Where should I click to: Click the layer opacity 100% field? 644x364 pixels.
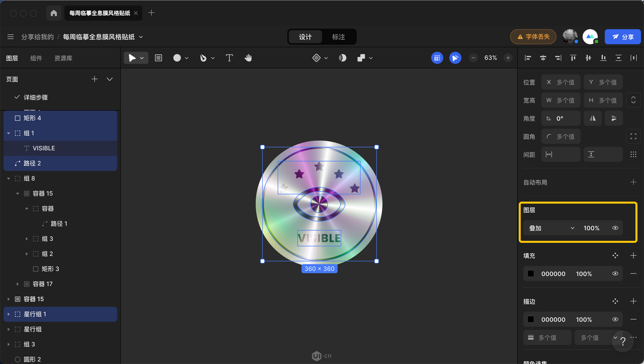(x=592, y=228)
